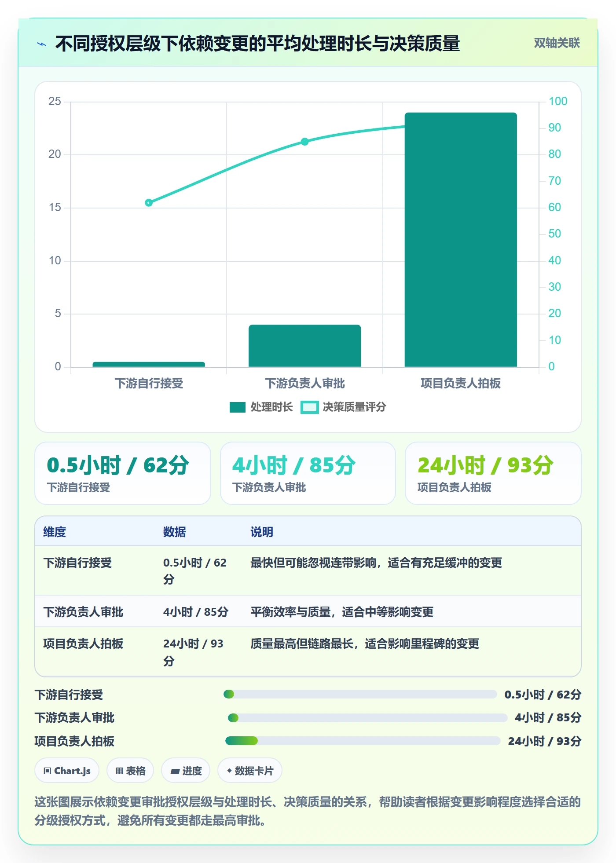Click the description 平衡效率与质量，适合中等影响变更

342,612
